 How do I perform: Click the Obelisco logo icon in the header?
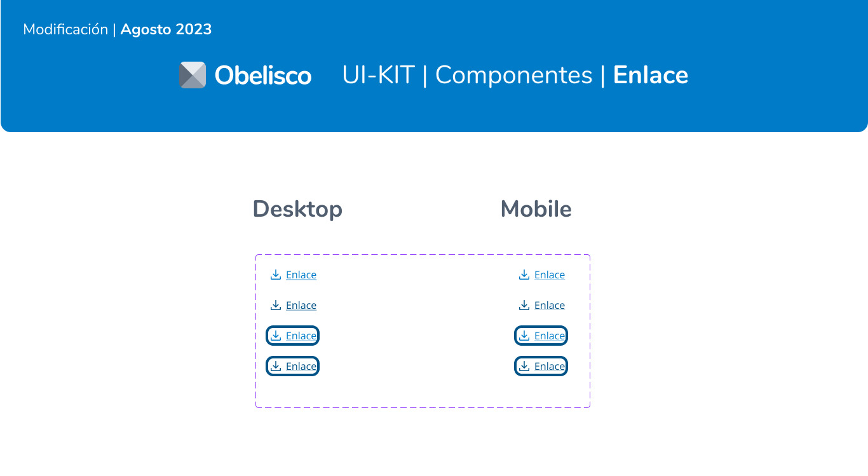(x=193, y=74)
